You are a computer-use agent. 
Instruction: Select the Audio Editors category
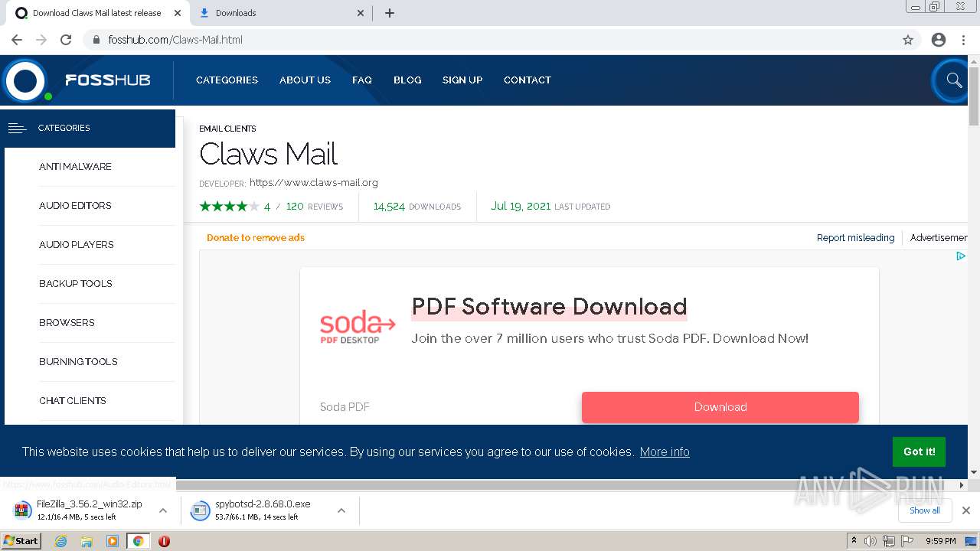pyautogui.click(x=75, y=205)
